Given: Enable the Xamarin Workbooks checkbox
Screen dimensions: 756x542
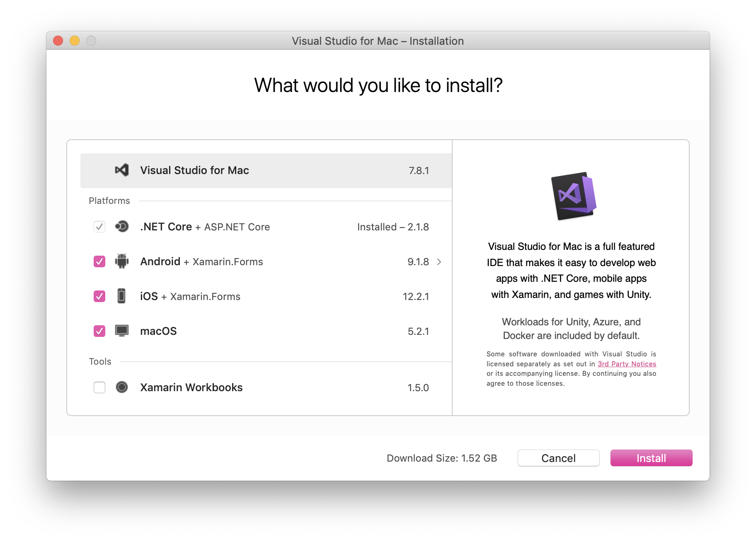Looking at the screenshot, I should click(99, 387).
